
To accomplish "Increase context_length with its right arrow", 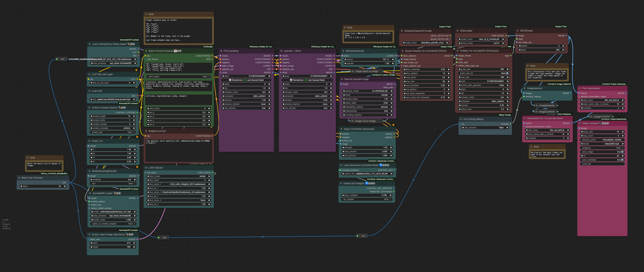I will pyautogui.click(x=134, y=116).
